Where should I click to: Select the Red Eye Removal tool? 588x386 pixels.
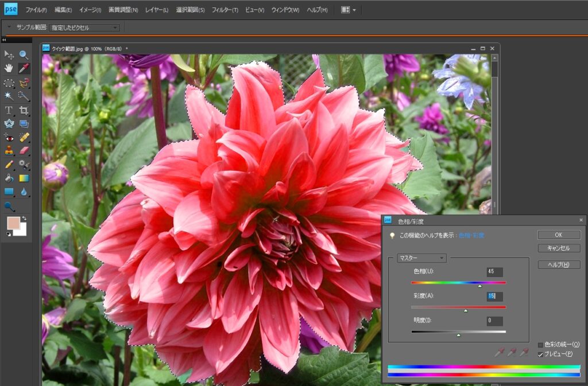9,137
